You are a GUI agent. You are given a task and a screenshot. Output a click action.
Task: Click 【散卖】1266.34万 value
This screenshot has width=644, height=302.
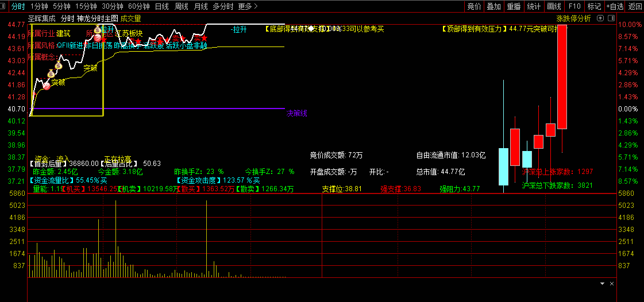pyautogui.click(x=265, y=189)
